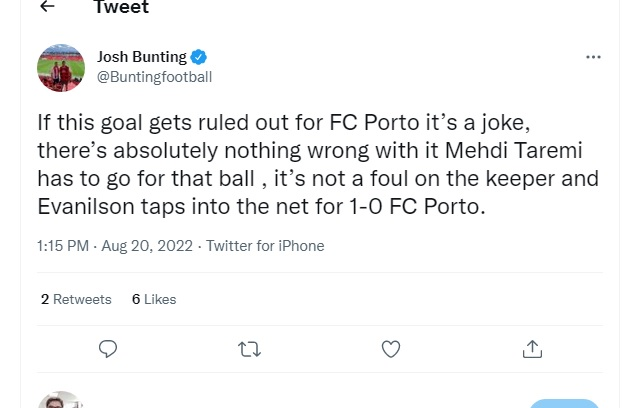
Task: Click the Aug 20, 2022 date
Action: pos(147,245)
